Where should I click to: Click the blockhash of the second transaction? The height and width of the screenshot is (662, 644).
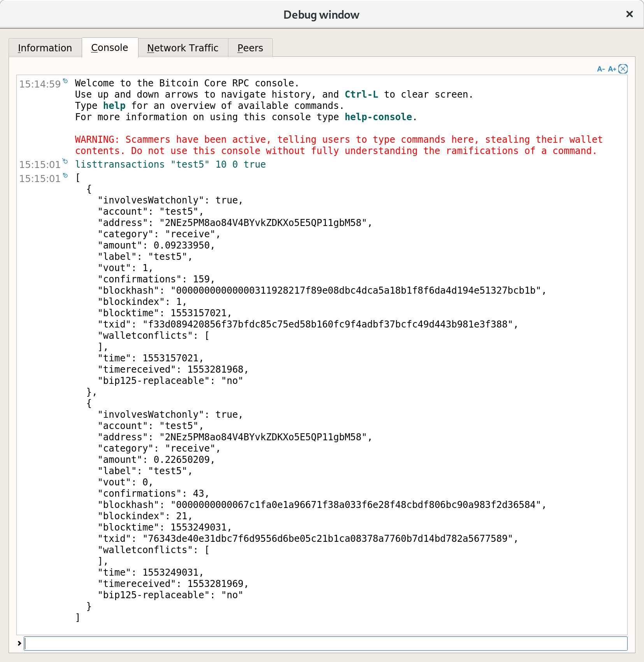(x=350, y=504)
